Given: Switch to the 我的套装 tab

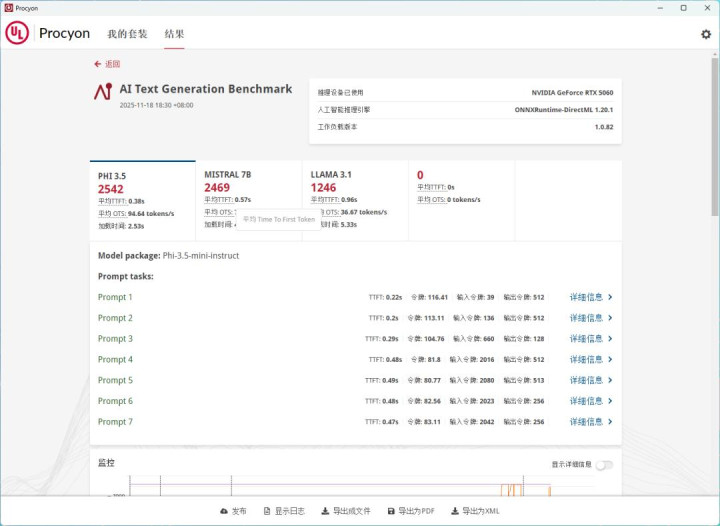Looking at the screenshot, I should coord(127,34).
